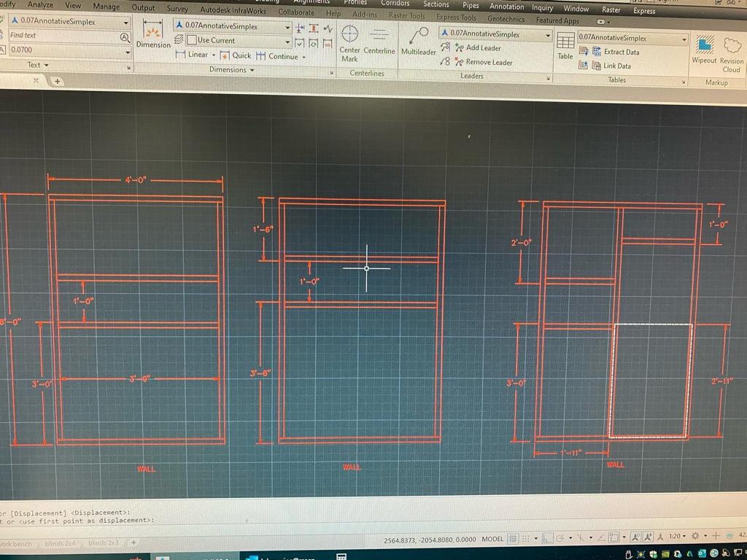
Task: Click the dimension Break icon
Action: [300, 28]
